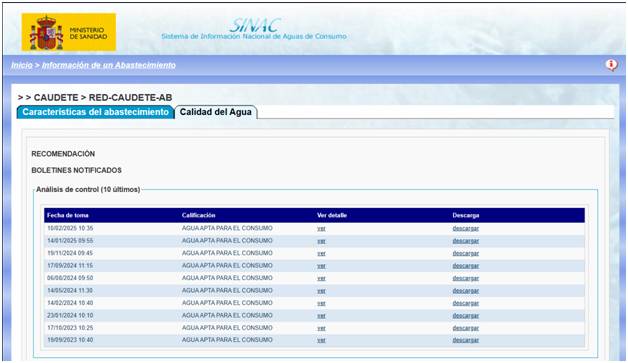Select the date cell '23/01/2024 10:10'
Screen dimensions: 628x363
point(70,315)
